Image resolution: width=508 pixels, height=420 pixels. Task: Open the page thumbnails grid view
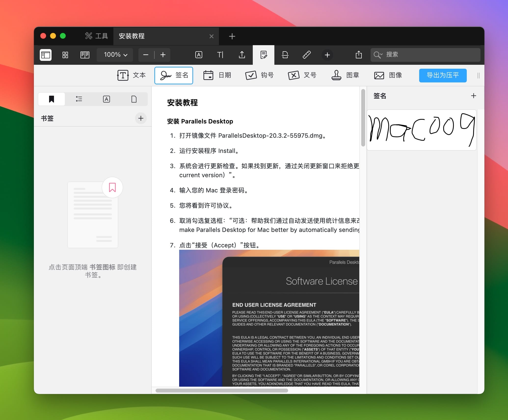(65, 55)
